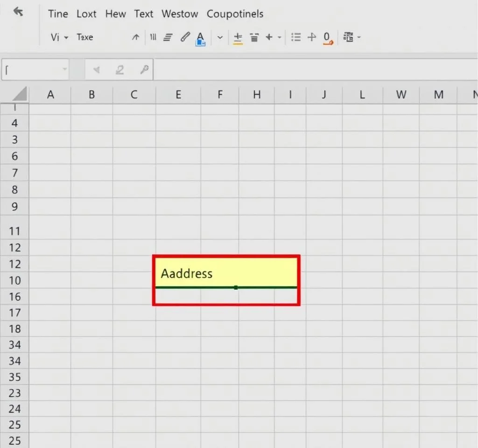Click the list icon in the toolbar
This screenshot has width=478, height=448.
[295, 37]
